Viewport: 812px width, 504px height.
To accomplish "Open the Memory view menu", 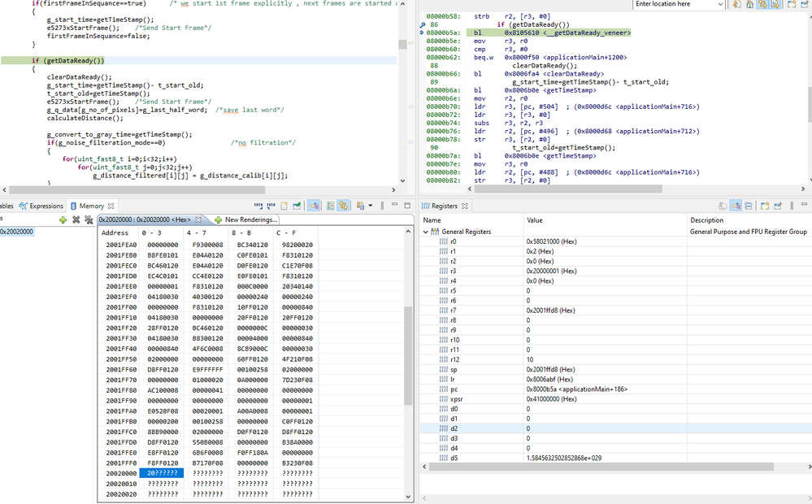I will click(382, 206).
